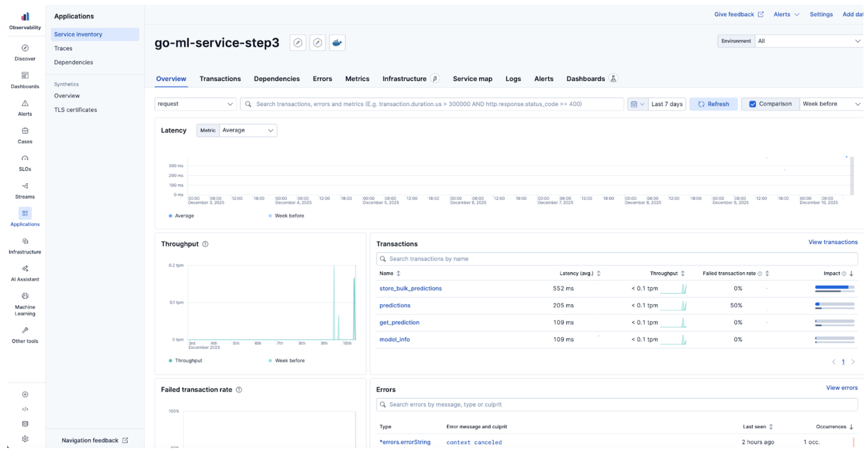Click the Throughput help info icon
Screen dimensions: 868x457
pyautogui.click(x=205, y=244)
